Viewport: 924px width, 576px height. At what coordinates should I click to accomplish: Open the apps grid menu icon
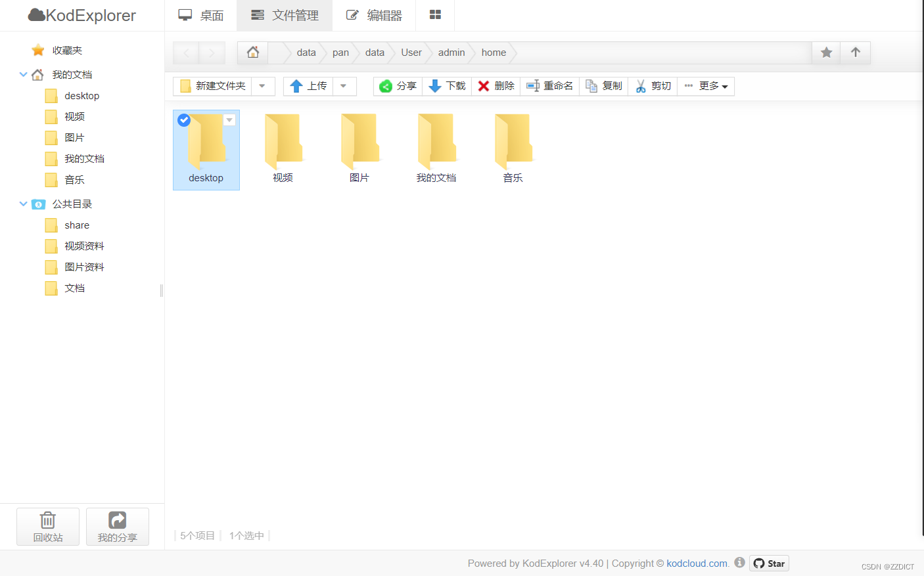coord(435,15)
